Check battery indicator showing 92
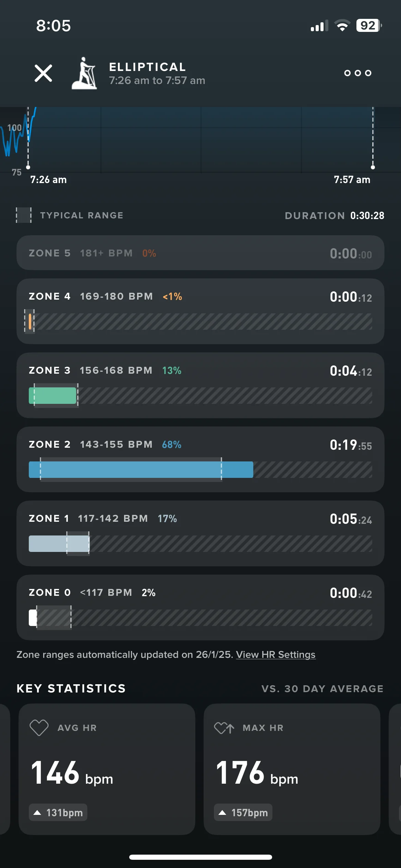 (x=369, y=25)
